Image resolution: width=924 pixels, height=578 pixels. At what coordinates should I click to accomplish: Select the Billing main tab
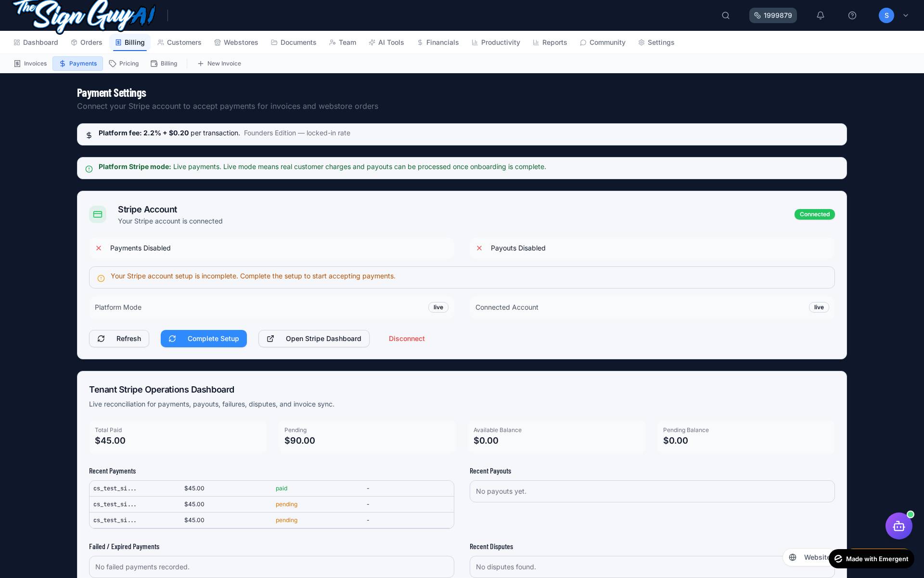pyautogui.click(x=130, y=42)
